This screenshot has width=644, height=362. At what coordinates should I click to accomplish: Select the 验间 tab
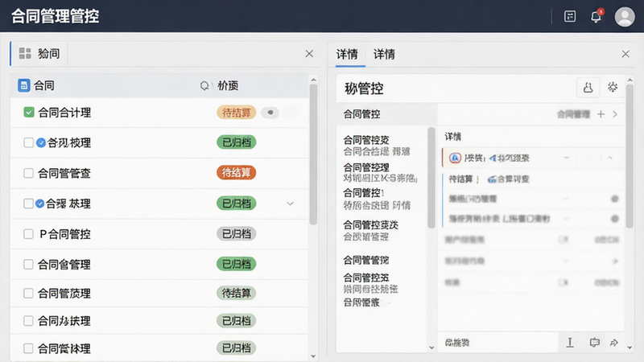(x=39, y=53)
